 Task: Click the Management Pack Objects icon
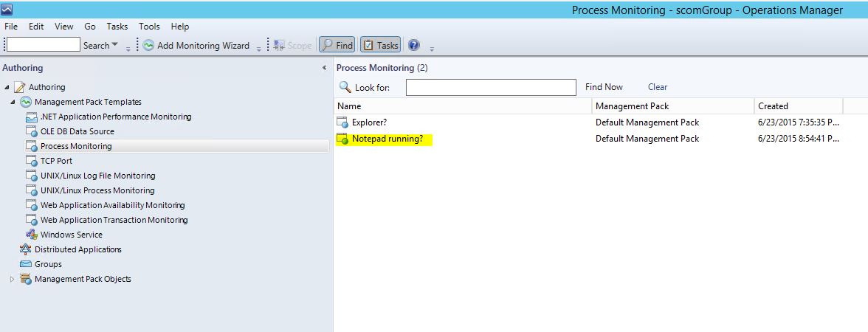pos(25,279)
